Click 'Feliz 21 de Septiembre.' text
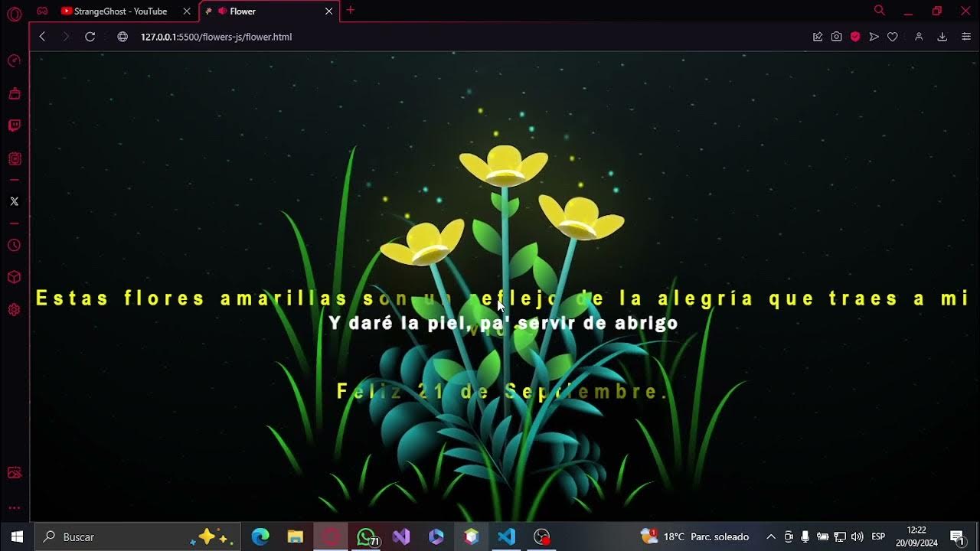This screenshot has height=551, width=980. (503, 392)
